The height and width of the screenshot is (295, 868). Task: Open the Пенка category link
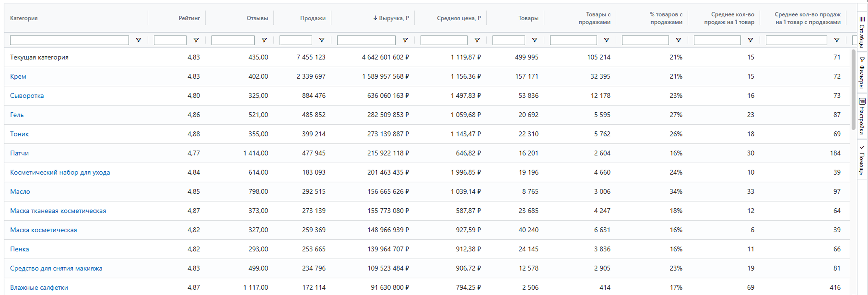point(20,249)
